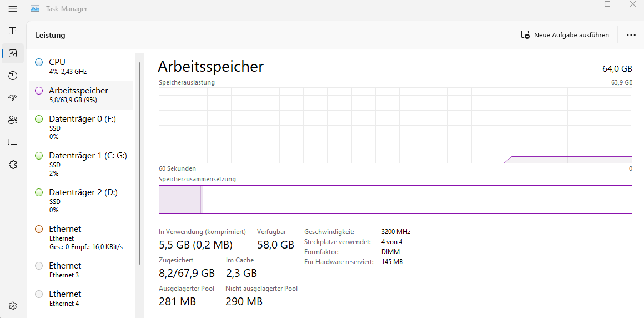Open Startup apps icon in sidebar
This screenshot has width=644, height=318.
13,97
